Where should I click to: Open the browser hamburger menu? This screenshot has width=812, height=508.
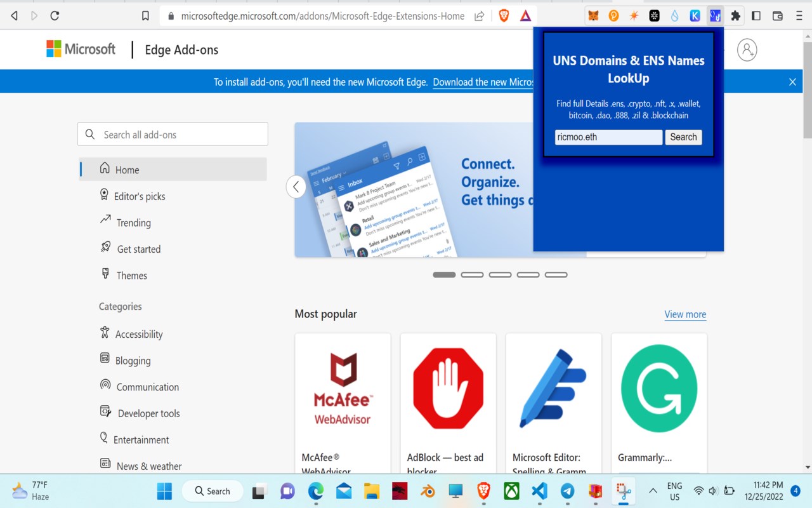[799, 16]
